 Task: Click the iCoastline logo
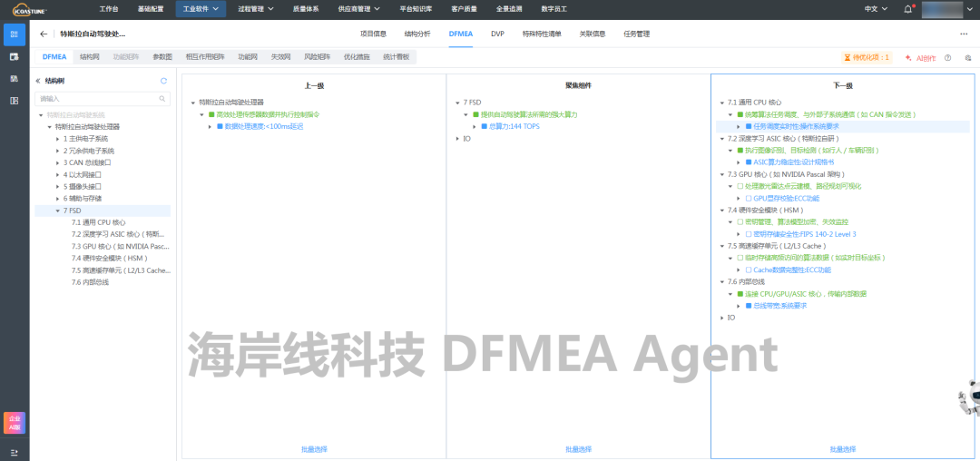[30, 9]
